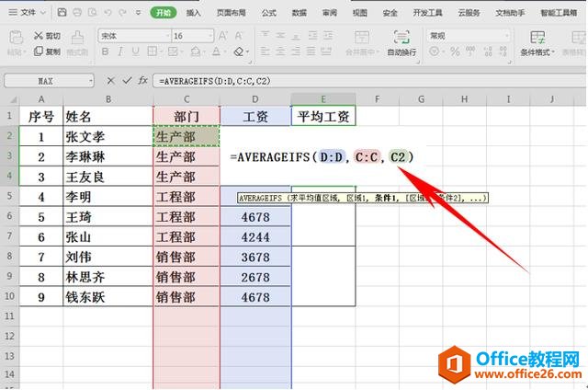Click the Align Left icon
The height and width of the screenshot is (390, 588).
tap(266, 52)
